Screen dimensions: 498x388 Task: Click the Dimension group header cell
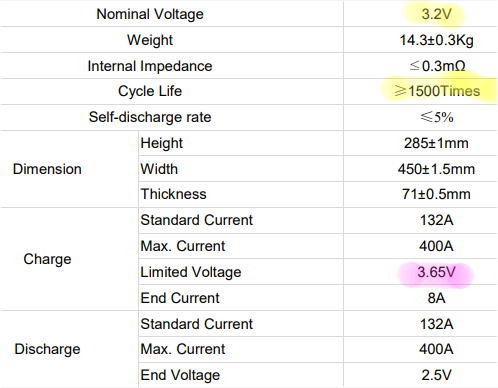point(47,169)
